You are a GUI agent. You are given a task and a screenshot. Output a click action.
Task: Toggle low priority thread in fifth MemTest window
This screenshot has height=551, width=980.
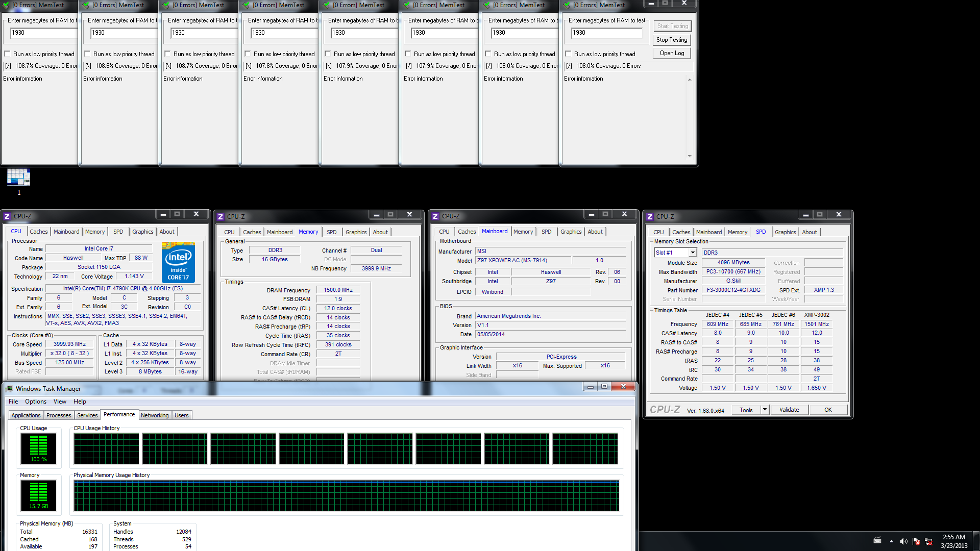(328, 54)
